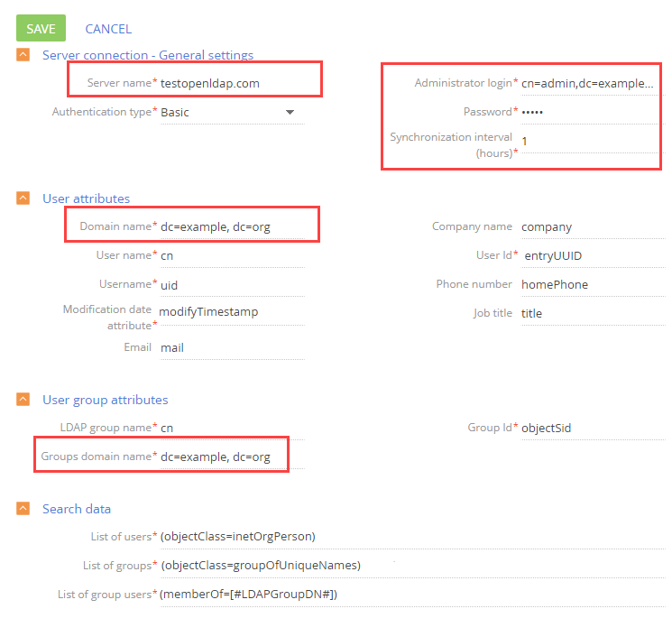Edit the Modification date attribute field
Image resolution: width=672 pixels, height=618 pixels.
(233, 314)
